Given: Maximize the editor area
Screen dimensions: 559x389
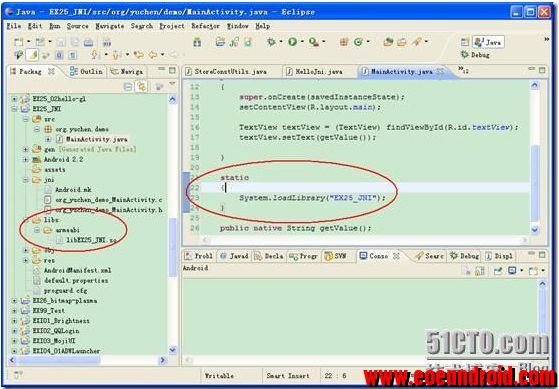Looking at the screenshot, I should [x=542, y=70].
